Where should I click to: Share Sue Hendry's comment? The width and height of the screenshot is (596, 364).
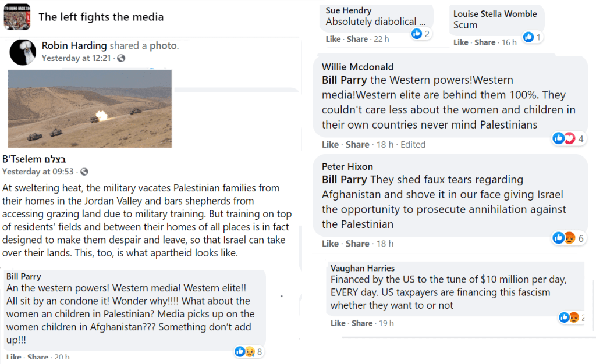tap(357, 39)
